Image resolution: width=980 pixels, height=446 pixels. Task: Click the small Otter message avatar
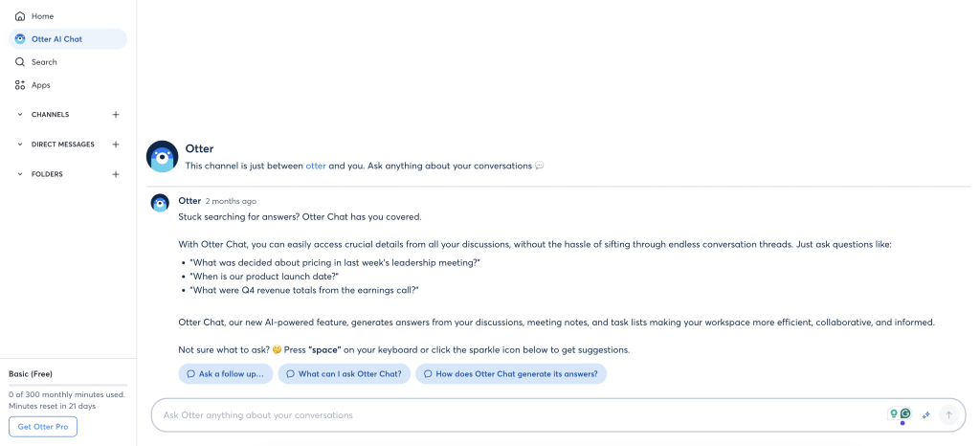tap(160, 202)
